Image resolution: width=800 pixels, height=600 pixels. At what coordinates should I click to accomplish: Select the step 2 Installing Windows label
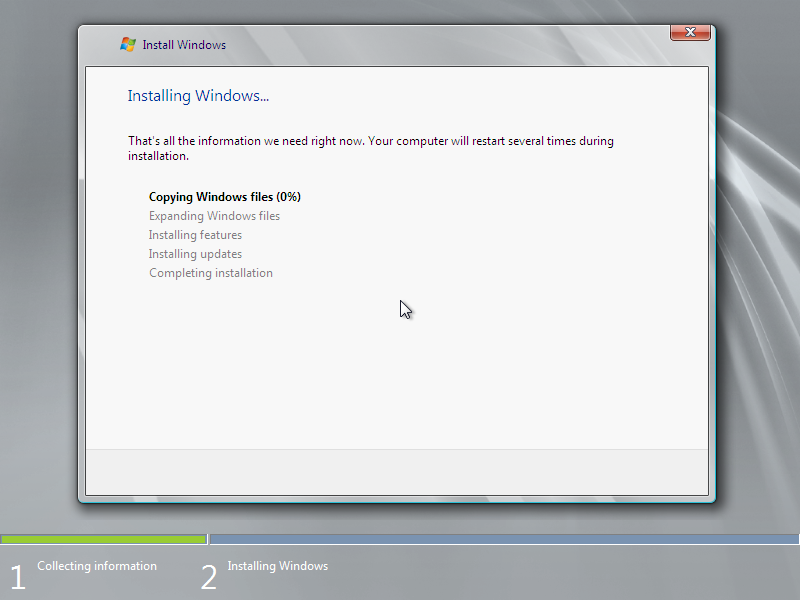[277, 565]
